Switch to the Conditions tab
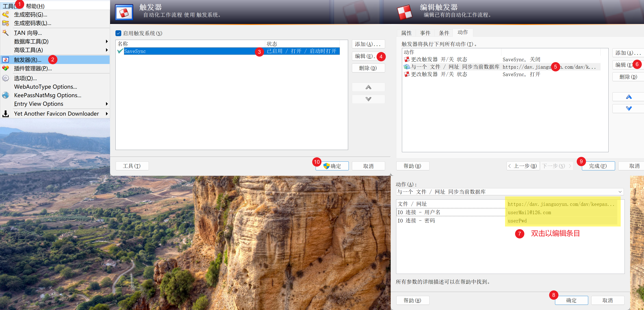The height and width of the screenshot is (310, 644). [444, 33]
